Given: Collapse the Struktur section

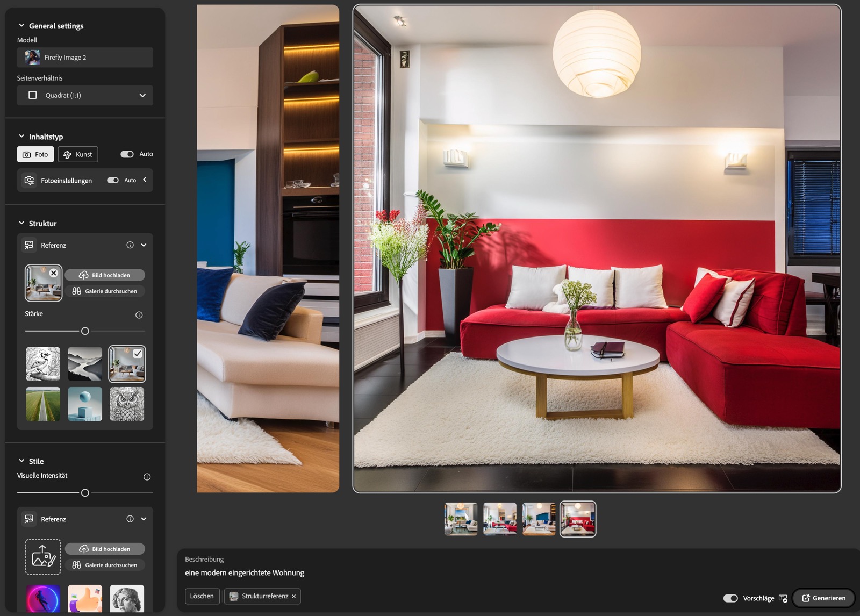Looking at the screenshot, I should [21, 223].
